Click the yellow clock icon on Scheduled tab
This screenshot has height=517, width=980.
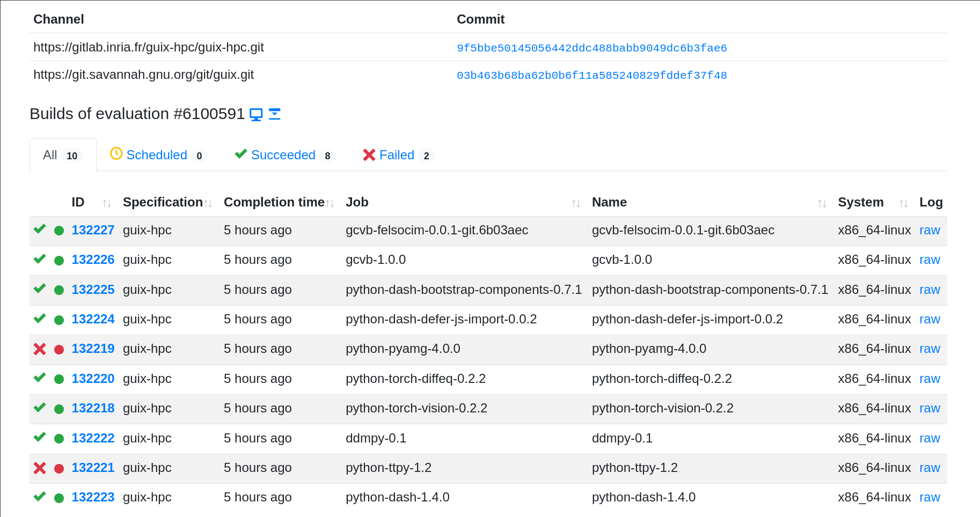pos(116,154)
